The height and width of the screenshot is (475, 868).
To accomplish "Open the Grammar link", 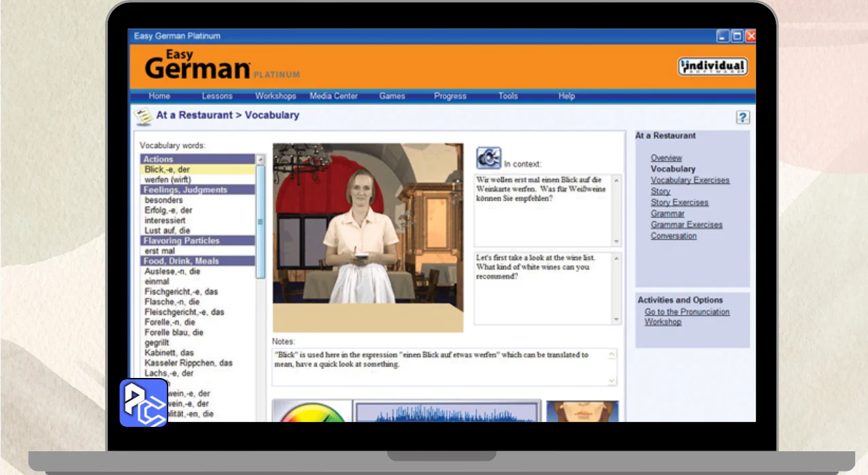I will (x=668, y=214).
